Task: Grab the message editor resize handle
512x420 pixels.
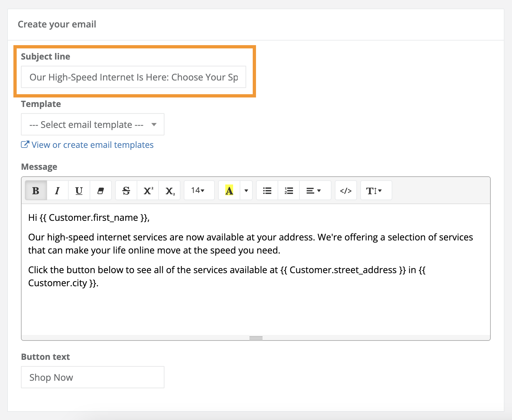Action: click(x=256, y=338)
